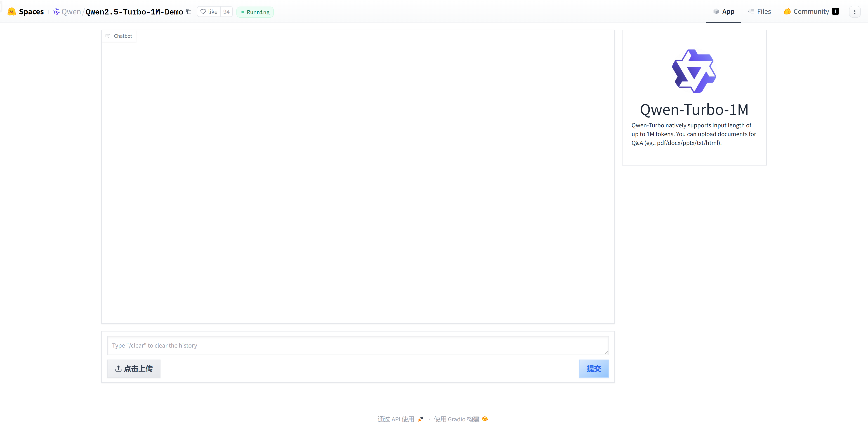Click the App tab cube icon

pyautogui.click(x=716, y=12)
